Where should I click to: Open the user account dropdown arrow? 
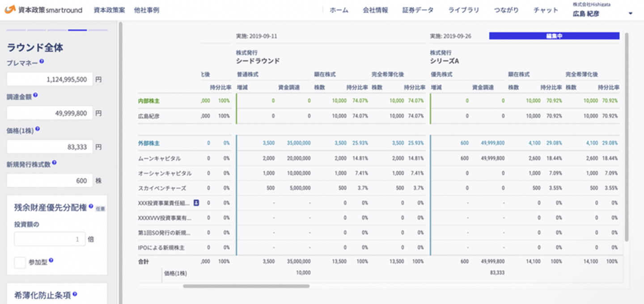point(631,13)
